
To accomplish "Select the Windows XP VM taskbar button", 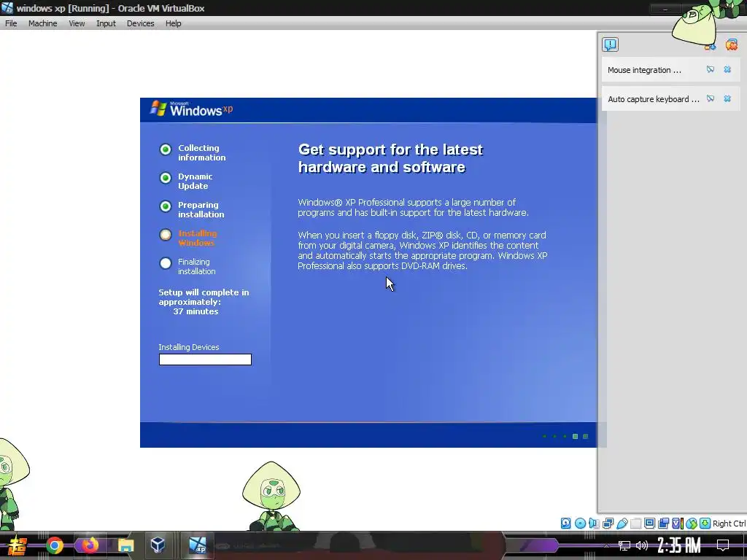I will click(197, 545).
